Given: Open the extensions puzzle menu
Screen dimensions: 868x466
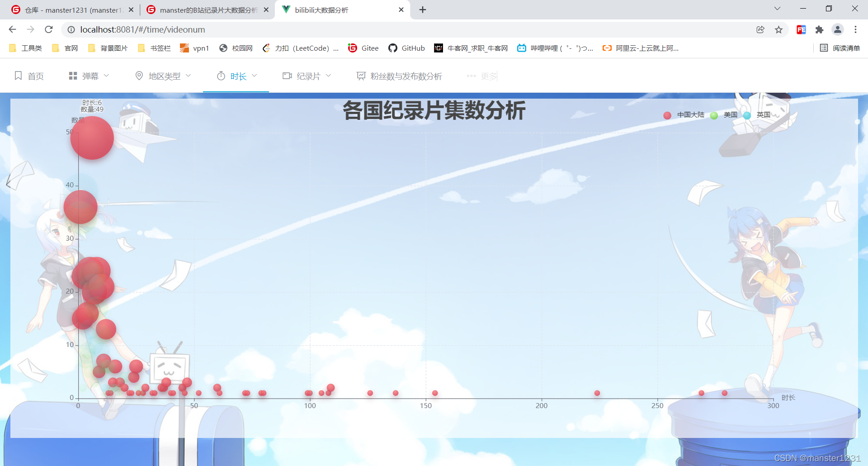Looking at the screenshot, I should coord(819,29).
